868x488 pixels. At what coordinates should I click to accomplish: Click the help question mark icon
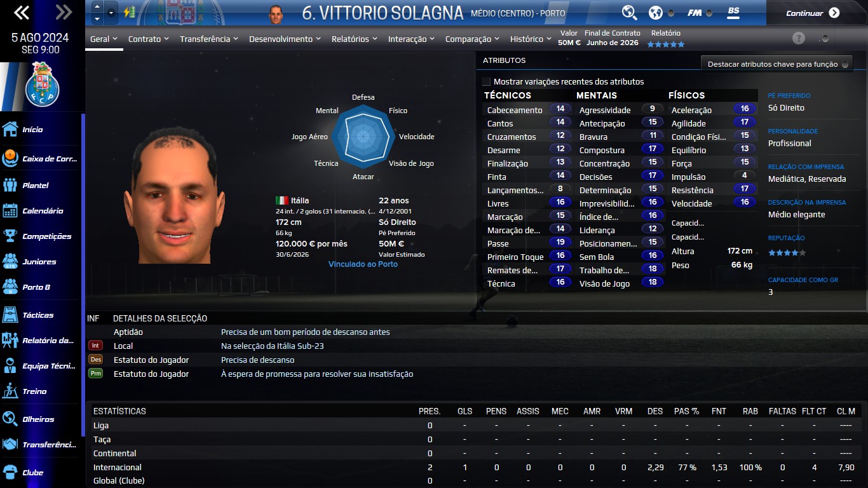799,38
